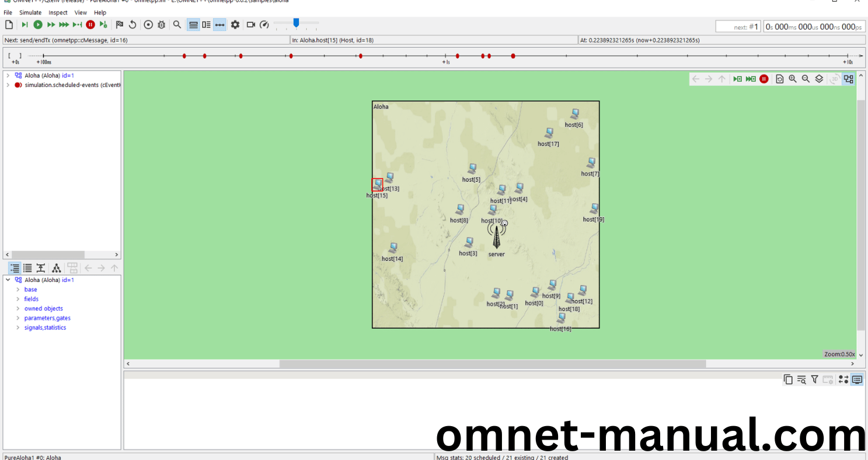Viewport: 868px width, 460px height.
Task: Toggle the Show Layers icon on the canvas
Action: [818, 78]
